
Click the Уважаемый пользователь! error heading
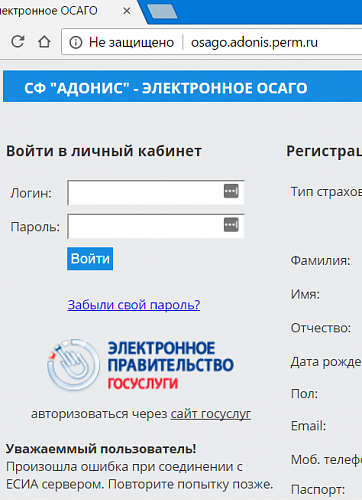pyautogui.click(x=101, y=449)
